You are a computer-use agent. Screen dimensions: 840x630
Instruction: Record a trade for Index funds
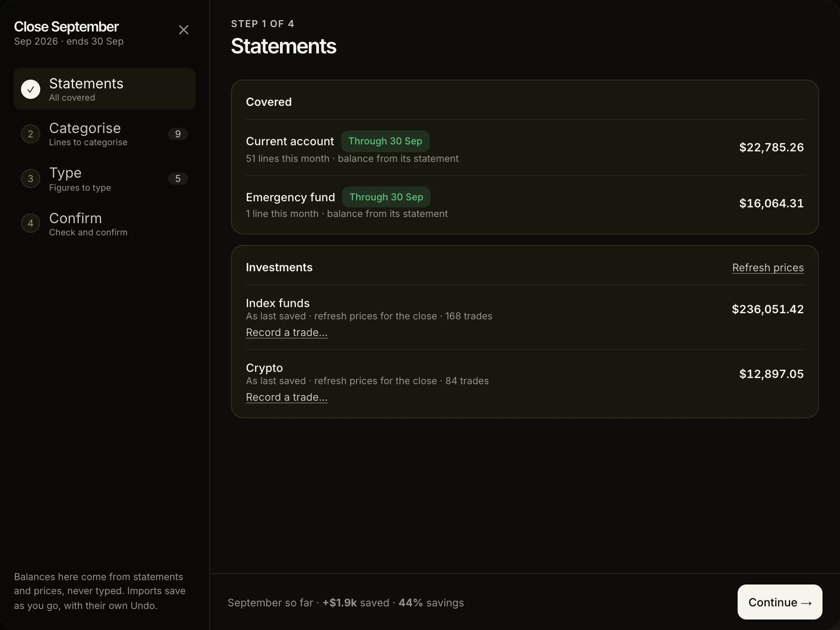[x=287, y=332]
